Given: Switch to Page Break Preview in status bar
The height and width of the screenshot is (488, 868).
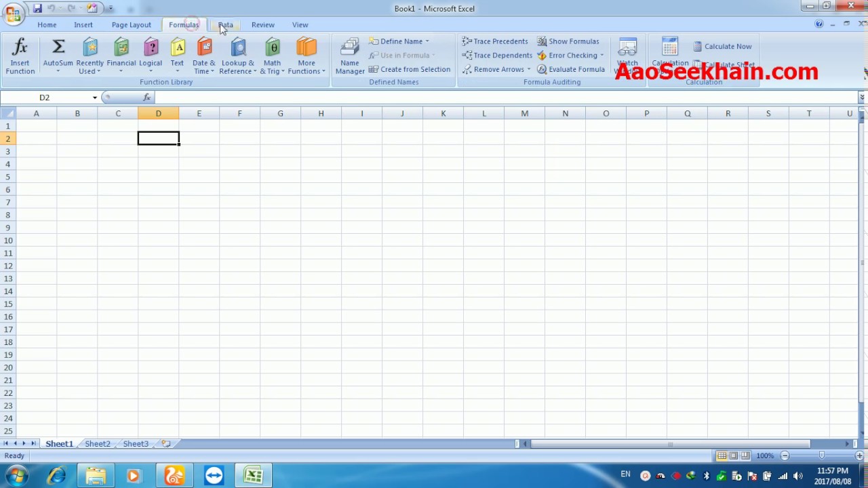Looking at the screenshot, I should [x=745, y=456].
